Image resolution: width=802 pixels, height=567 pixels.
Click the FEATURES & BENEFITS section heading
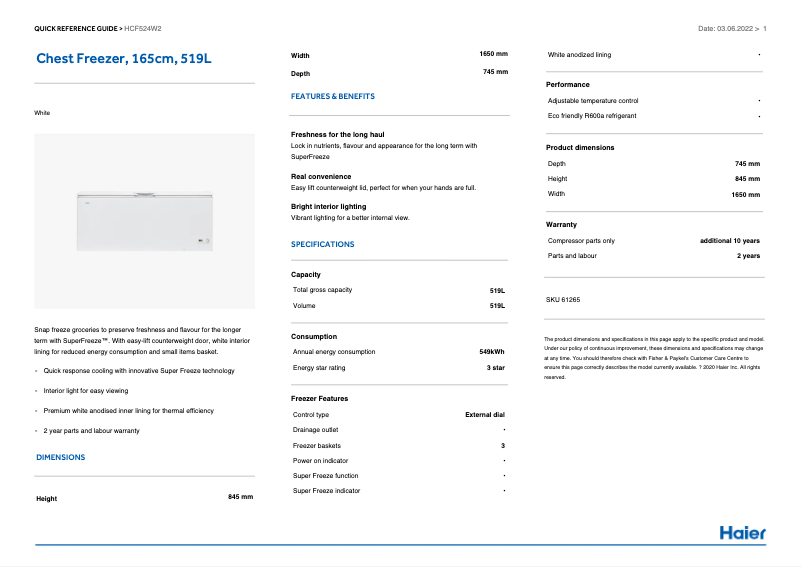pyautogui.click(x=333, y=97)
